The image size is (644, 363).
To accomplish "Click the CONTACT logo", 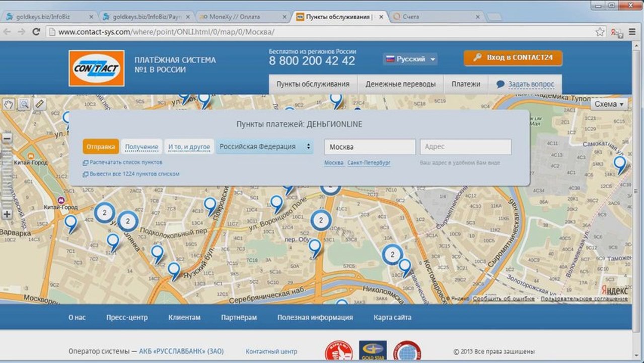I will point(97,68).
